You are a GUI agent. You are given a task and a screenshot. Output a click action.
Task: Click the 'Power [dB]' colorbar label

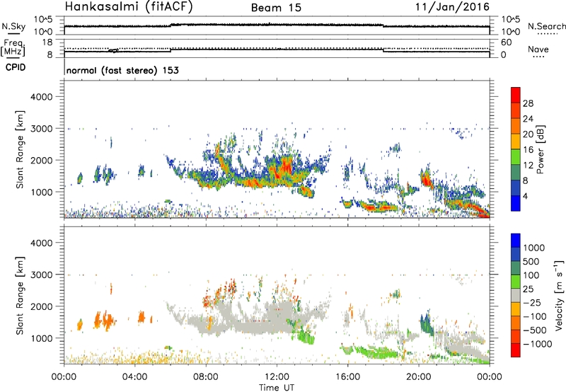click(x=540, y=149)
